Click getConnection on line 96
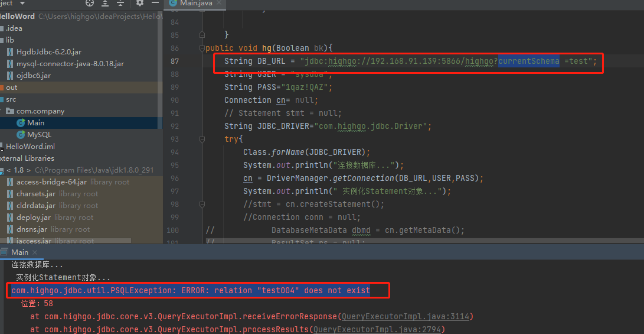The image size is (644, 334). pos(362,178)
